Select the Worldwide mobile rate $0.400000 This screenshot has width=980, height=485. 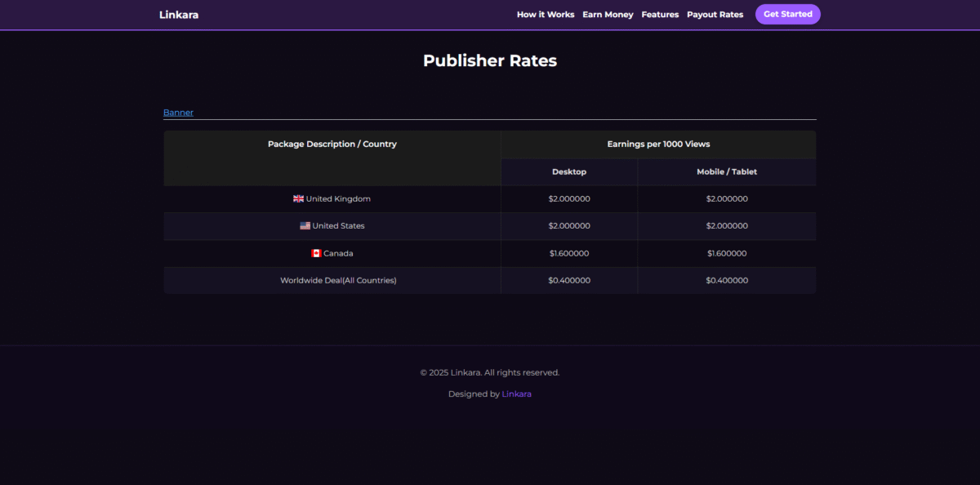tap(727, 280)
